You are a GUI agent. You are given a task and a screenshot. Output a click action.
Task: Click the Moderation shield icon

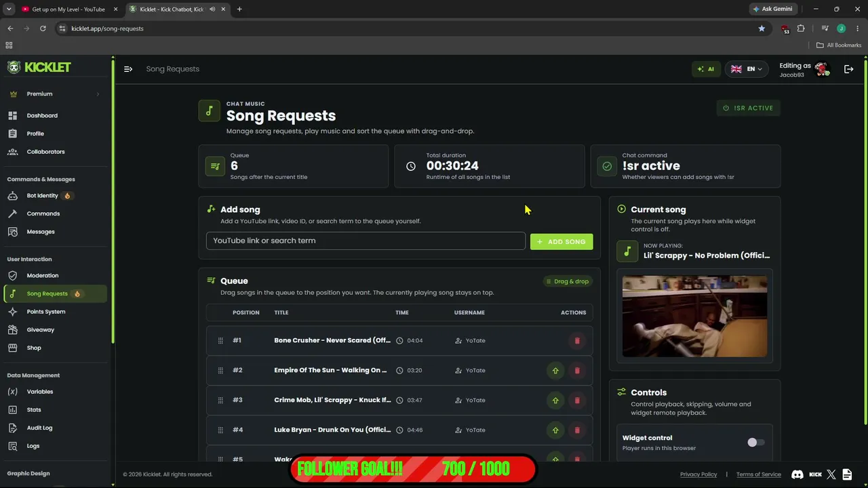tap(12, 276)
